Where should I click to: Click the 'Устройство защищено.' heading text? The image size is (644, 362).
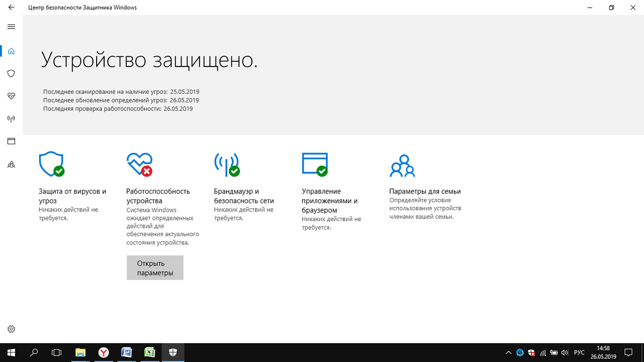tap(149, 60)
